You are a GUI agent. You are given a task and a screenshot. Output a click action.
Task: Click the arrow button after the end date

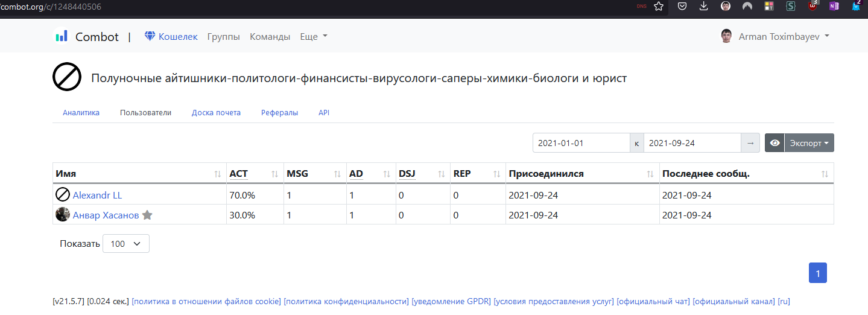pyautogui.click(x=750, y=143)
